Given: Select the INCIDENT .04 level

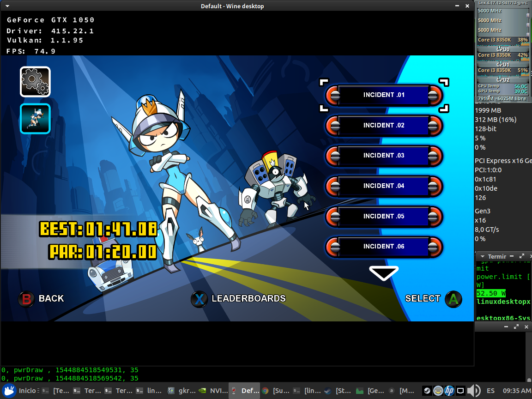Looking at the screenshot, I should pyautogui.click(x=384, y=186).
